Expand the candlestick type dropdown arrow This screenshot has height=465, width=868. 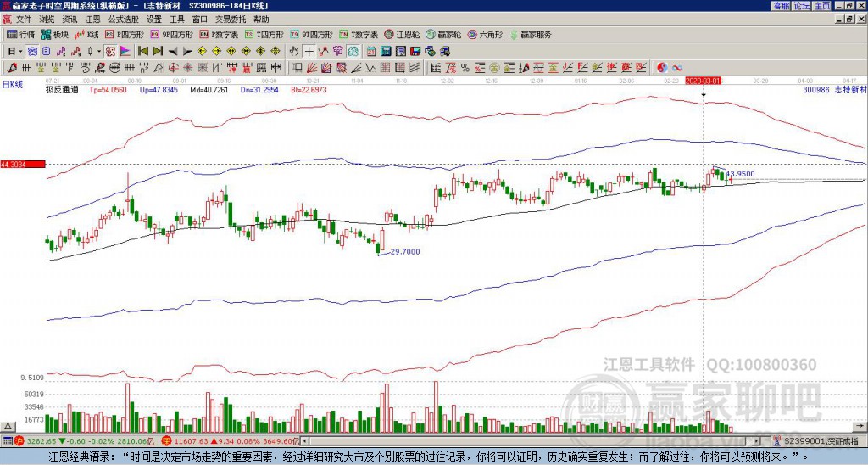[x=99, y=51]
